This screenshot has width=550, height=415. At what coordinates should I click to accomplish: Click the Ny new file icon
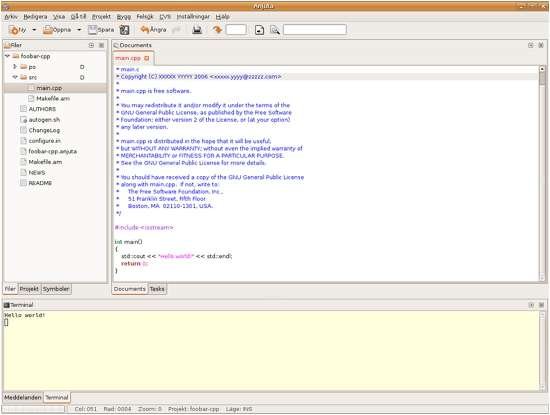pyautogui.click(x=14, y=30)
